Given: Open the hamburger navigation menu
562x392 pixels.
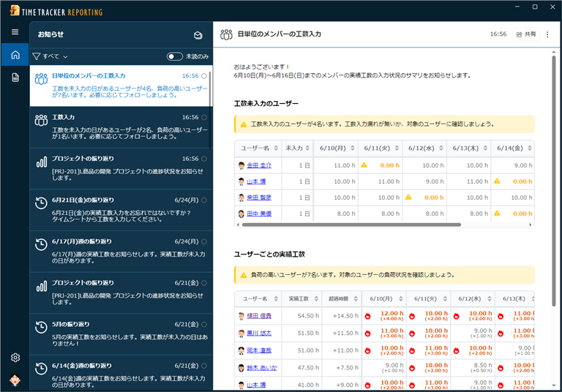Looking at the screenshot, I should click(x=15, y=32).
